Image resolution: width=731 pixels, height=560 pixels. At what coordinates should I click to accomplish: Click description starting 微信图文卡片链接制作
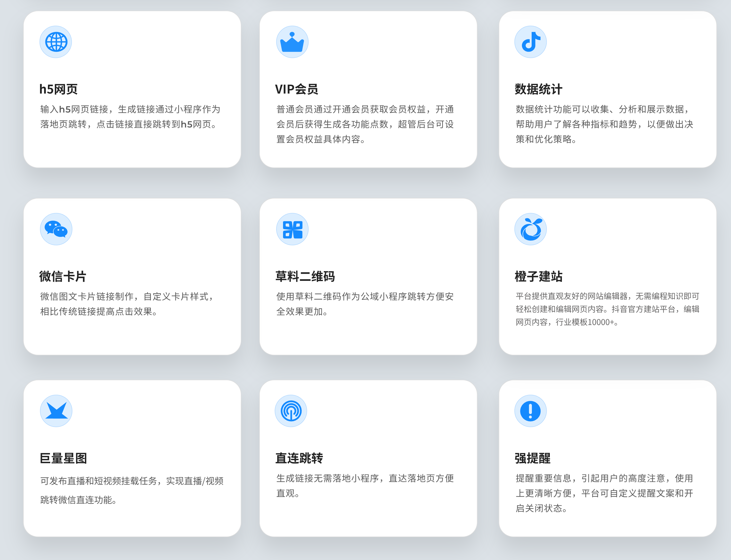127,304
